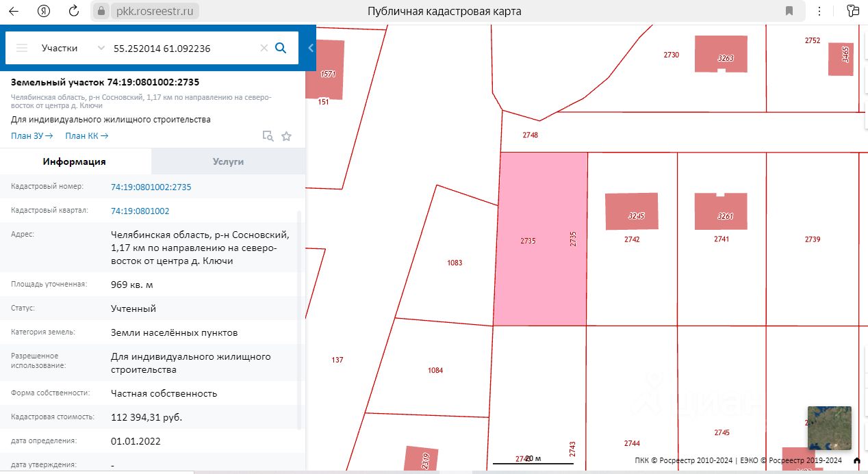Add parcel to favorites star icon
The height and width of the screenshot is (474, 868).
pyautogui.click(x=286, y=136)
